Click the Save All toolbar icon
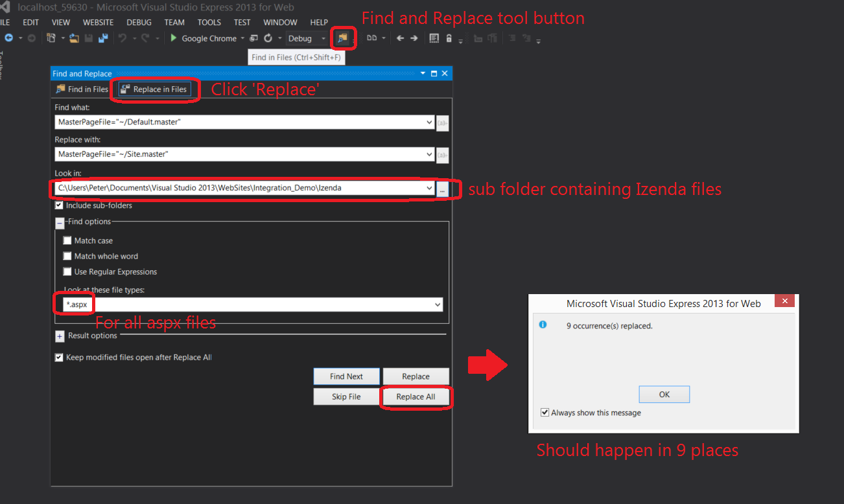844x504 pixels. (x=102, y=38)
